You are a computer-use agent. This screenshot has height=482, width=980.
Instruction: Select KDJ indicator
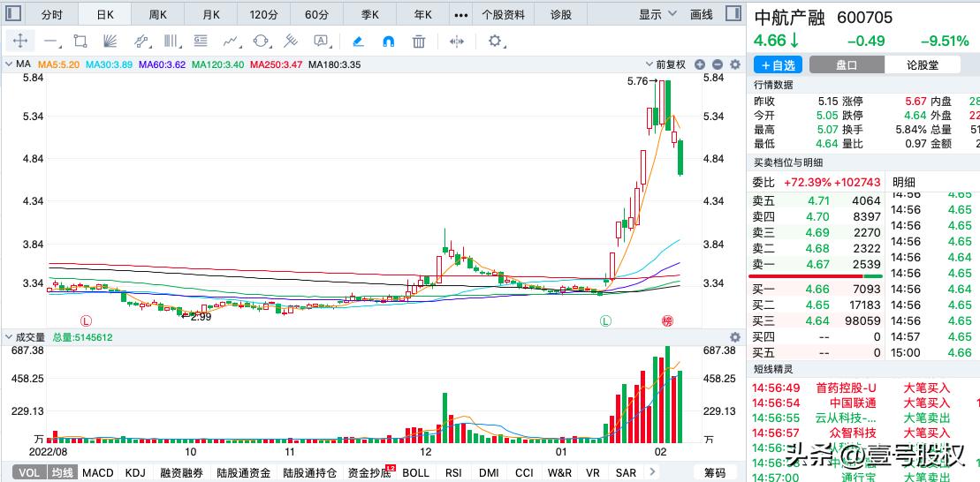pos(135,472)
